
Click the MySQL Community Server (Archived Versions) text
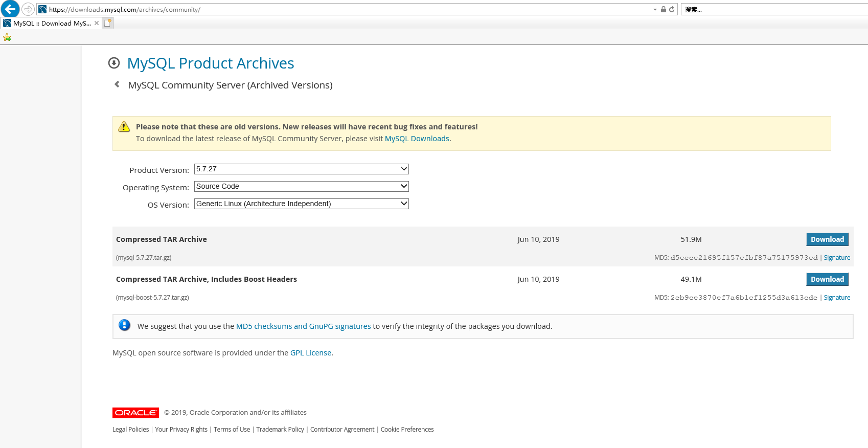(230, 85)
